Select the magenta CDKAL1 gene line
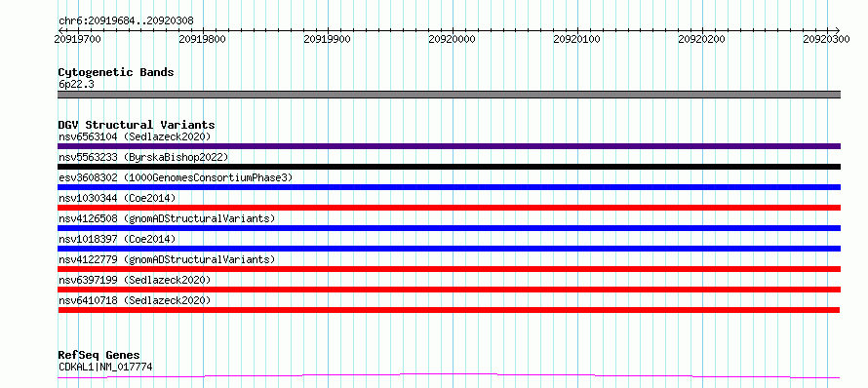Screen dimensions: 868x388 [x=449, y=376]
